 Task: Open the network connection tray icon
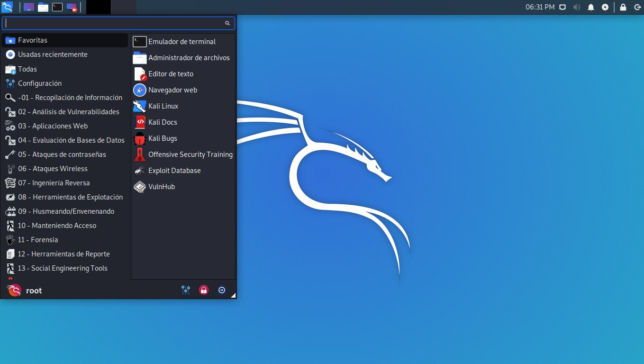(562, 7)
